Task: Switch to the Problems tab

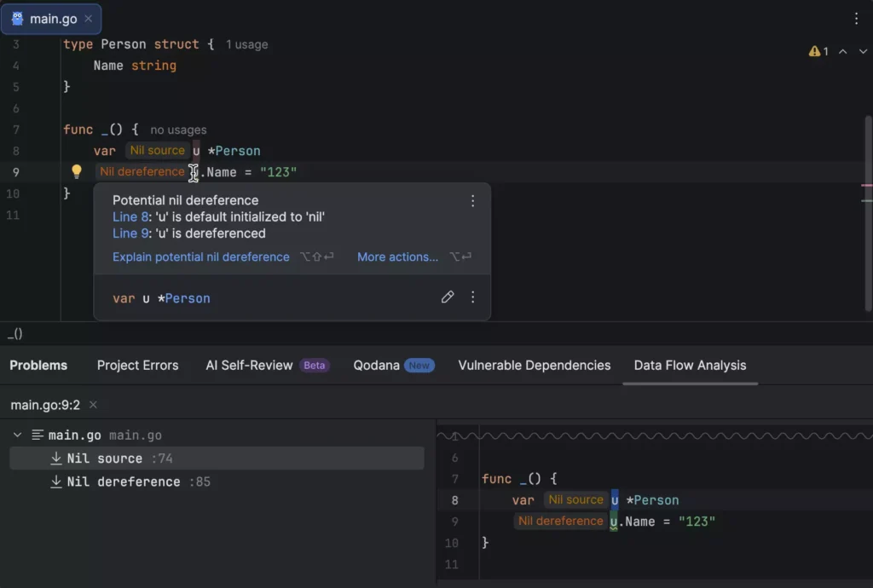Action: point(39,365)
